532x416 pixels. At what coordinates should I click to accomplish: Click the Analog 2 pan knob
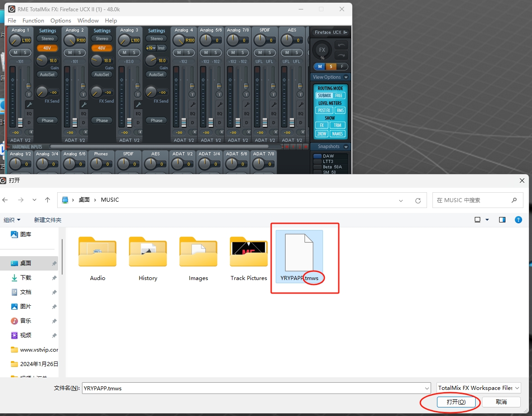69,41
